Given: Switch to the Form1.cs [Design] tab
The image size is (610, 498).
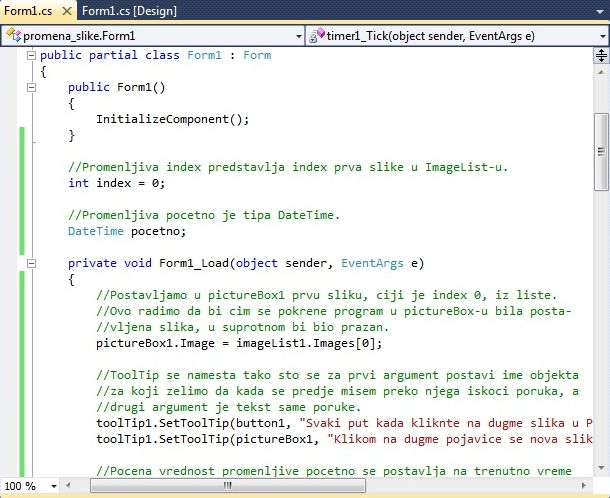Looking at the screenshot, I should tap(128, 12).
